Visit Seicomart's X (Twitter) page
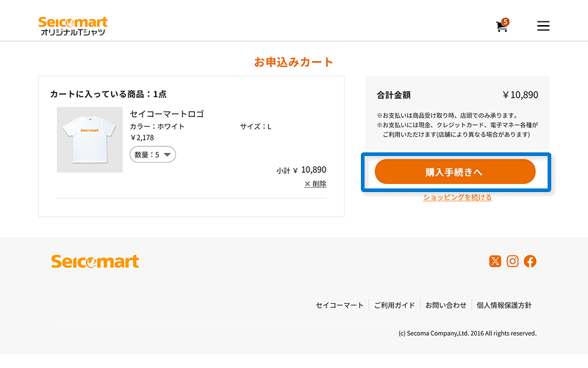Image resolution: width=588 pixels, height=368 pixels. (x=495, y=261)
